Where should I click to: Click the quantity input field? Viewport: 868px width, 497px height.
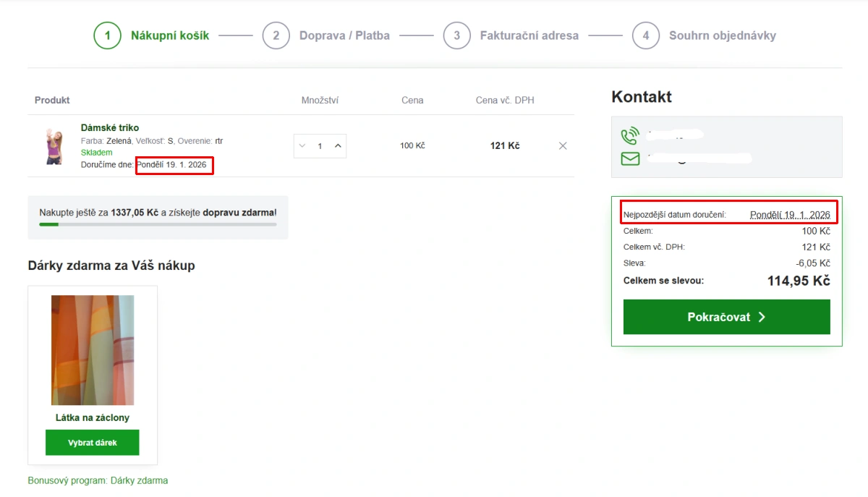[x=320, y=145]
